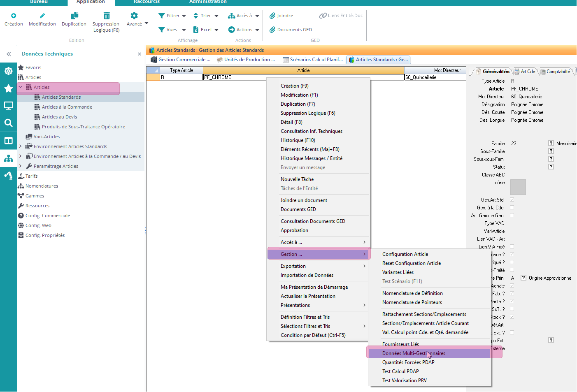Image resolution: width=577 pixels, height=392 pixels.
Task: Click the Famille help question button
Action: pyautogui.click(x=551, y=144)
